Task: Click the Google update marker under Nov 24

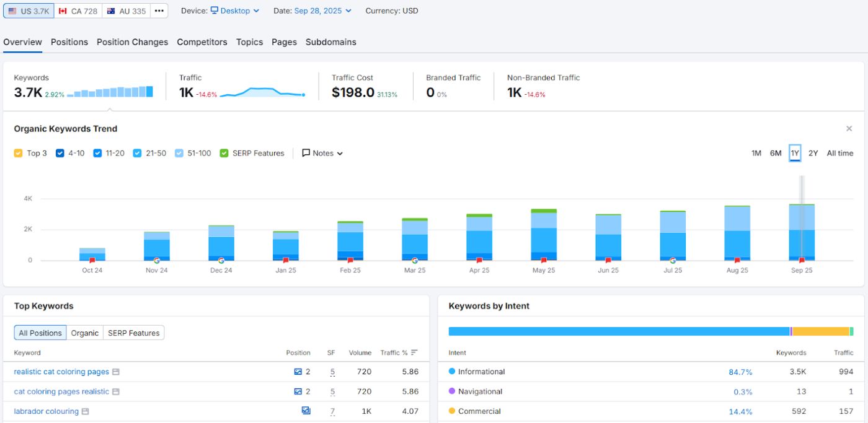Action: pyautogui.click(x=156, y=261)
